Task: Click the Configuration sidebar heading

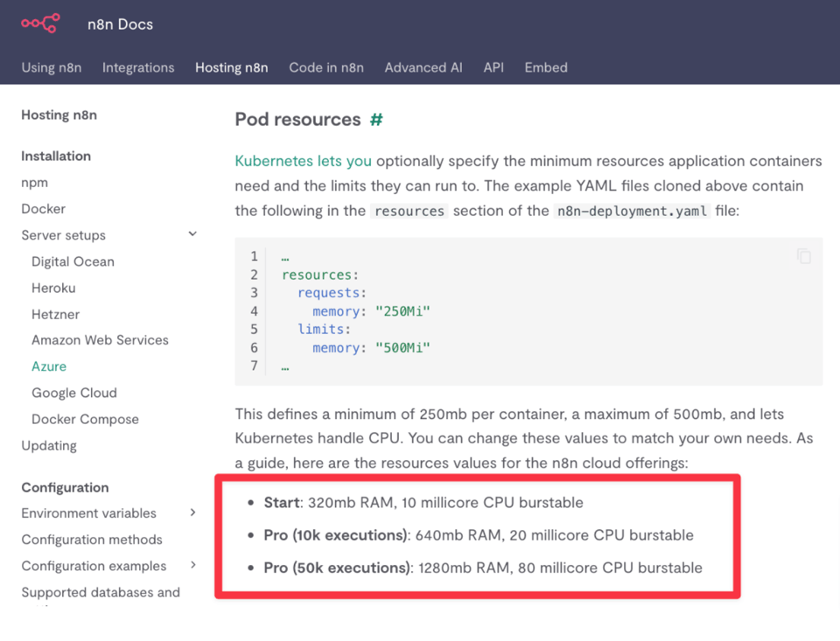Action: (x=65, y=487)
